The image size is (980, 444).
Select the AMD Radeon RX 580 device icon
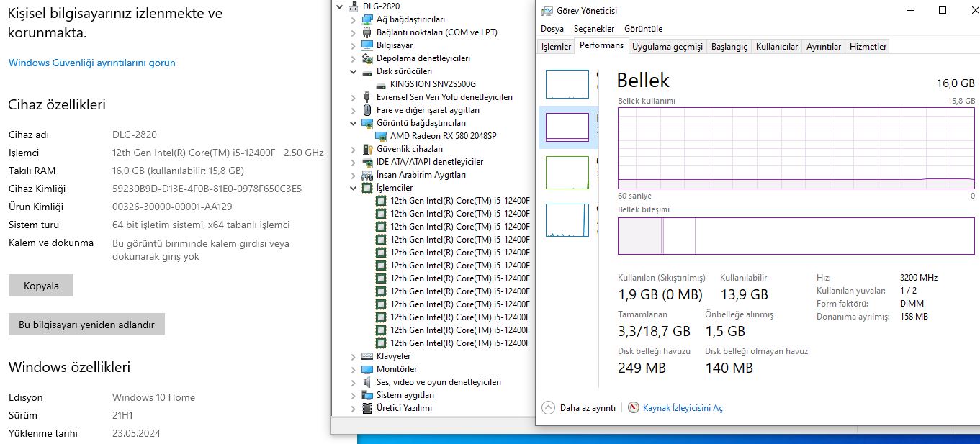tap(382, 136)
